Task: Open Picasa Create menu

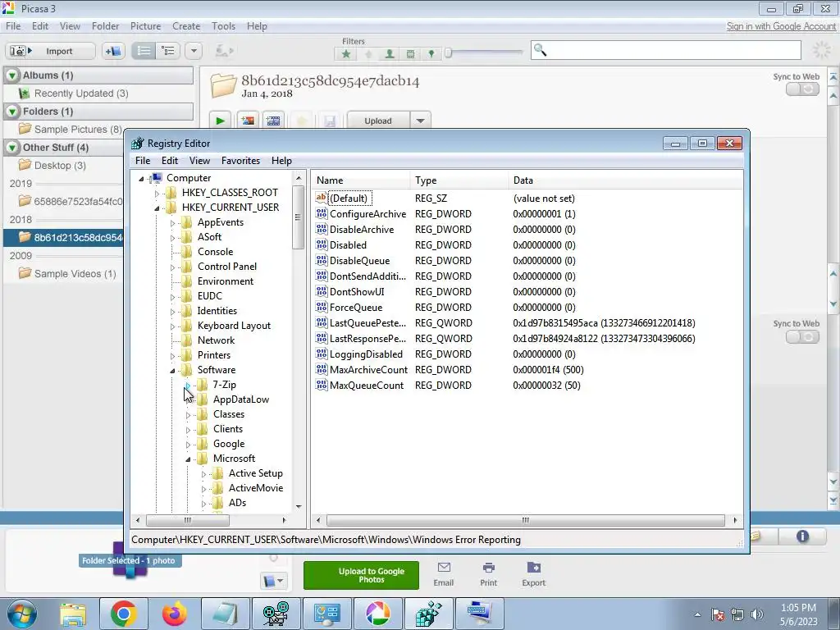Action: pyautogui.click(x=186, y=26)
